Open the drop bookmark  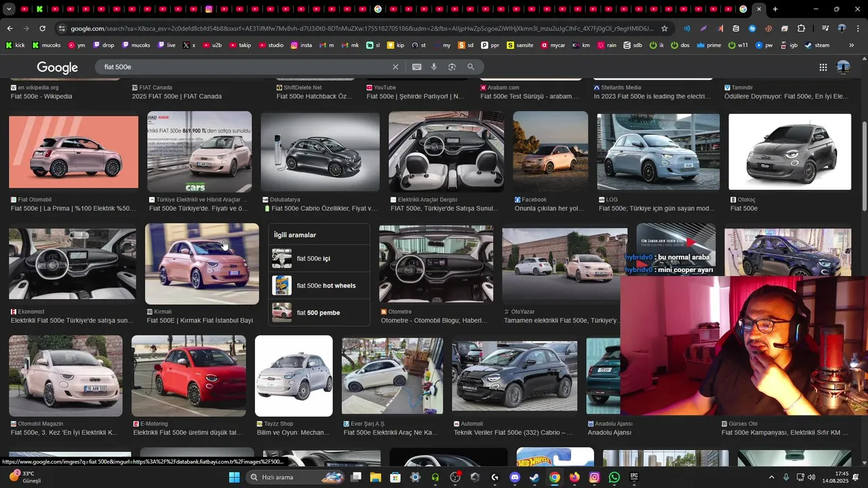103,45
